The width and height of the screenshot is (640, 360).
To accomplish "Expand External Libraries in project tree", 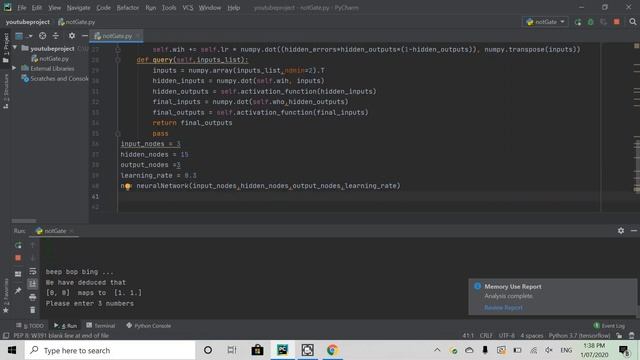I will pyautogui.click(x=15, y=68).
